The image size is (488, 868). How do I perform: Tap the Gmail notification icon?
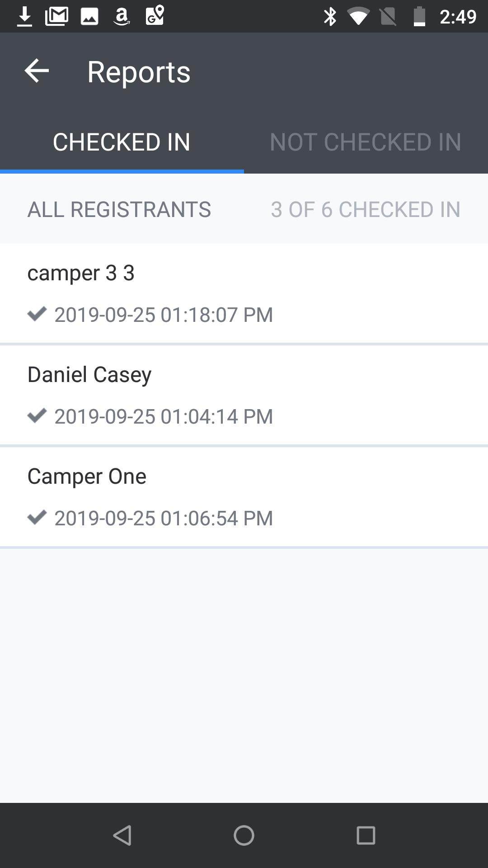tap(57, 17)
